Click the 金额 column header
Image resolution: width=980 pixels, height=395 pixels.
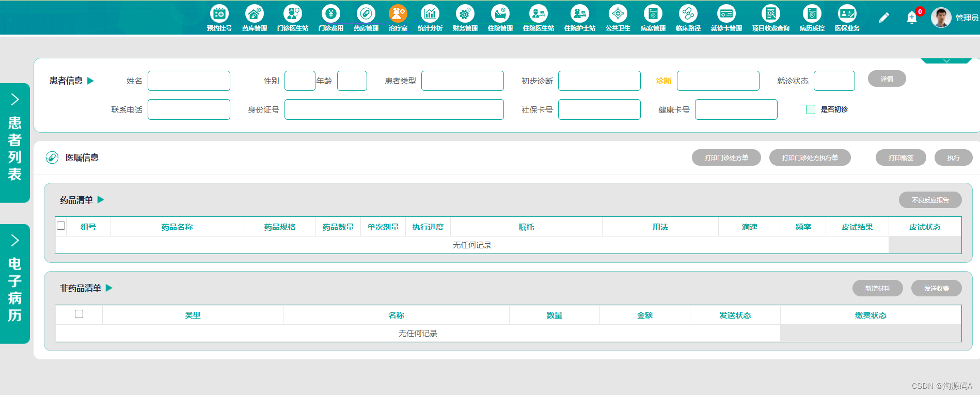[645, 315]
